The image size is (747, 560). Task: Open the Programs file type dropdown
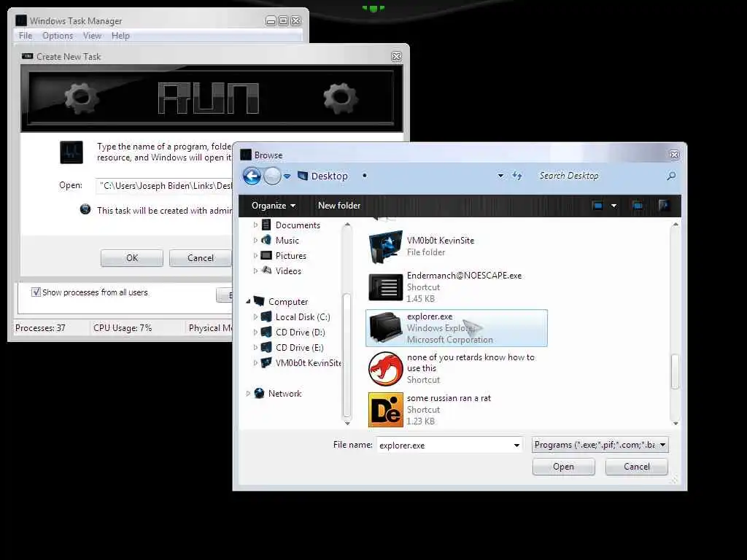(x=600, y=445)
